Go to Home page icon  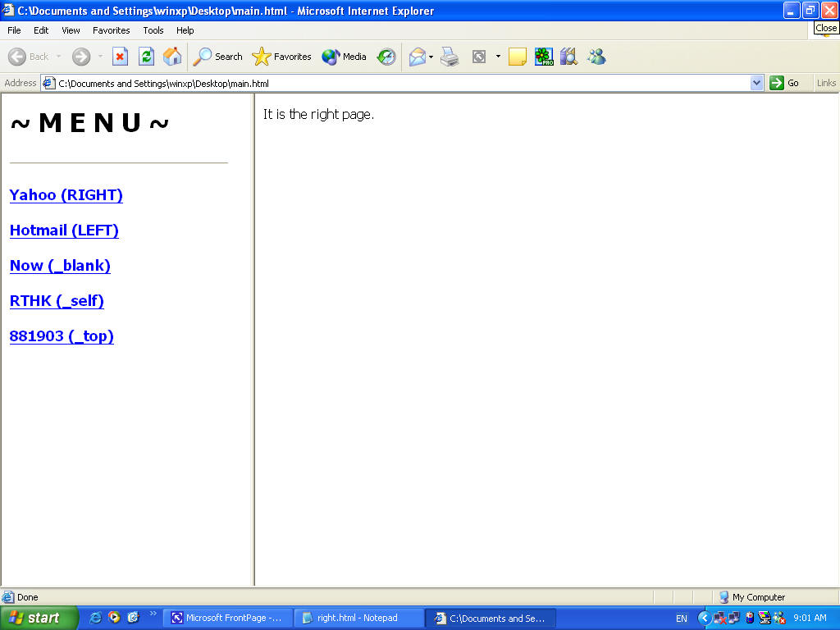point(172,57)
